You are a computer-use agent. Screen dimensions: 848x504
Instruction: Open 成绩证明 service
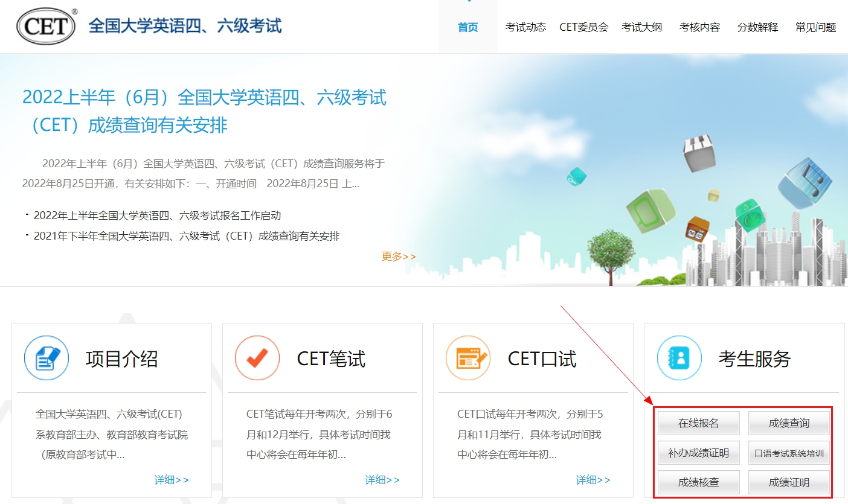[789, 482]
